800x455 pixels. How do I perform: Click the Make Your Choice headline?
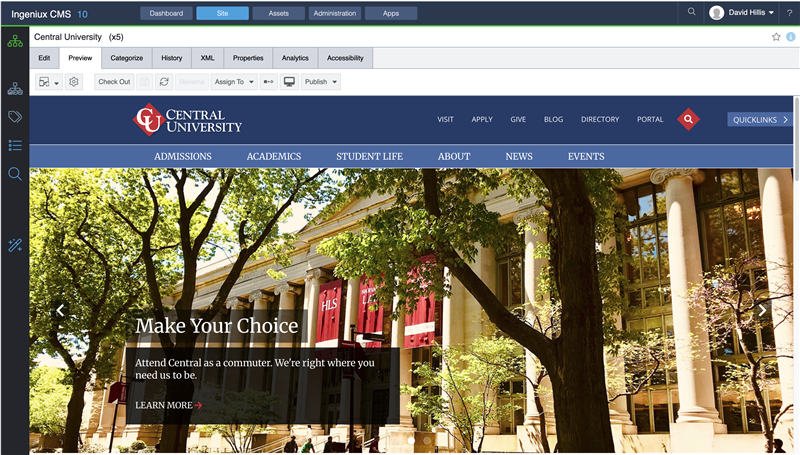point(217,326)
